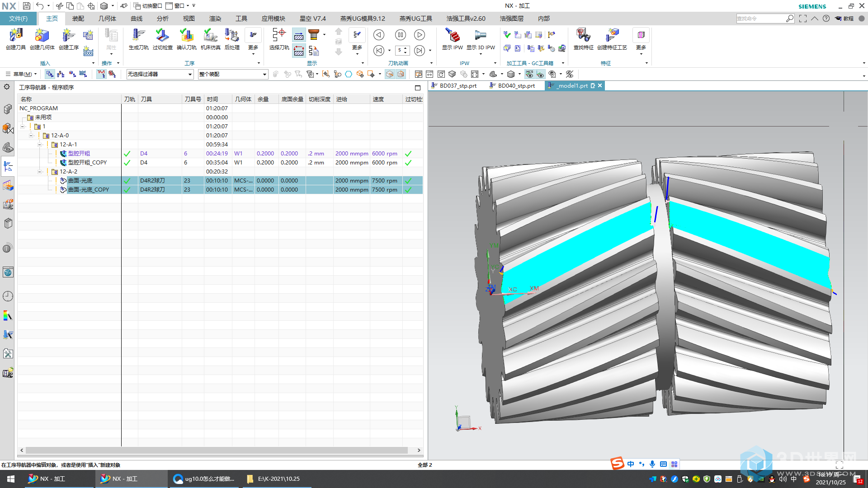Open 更多 dropdown in 工序 group
Screen dimensions: 868x488
pyautogui.click(x=253, y=42)
